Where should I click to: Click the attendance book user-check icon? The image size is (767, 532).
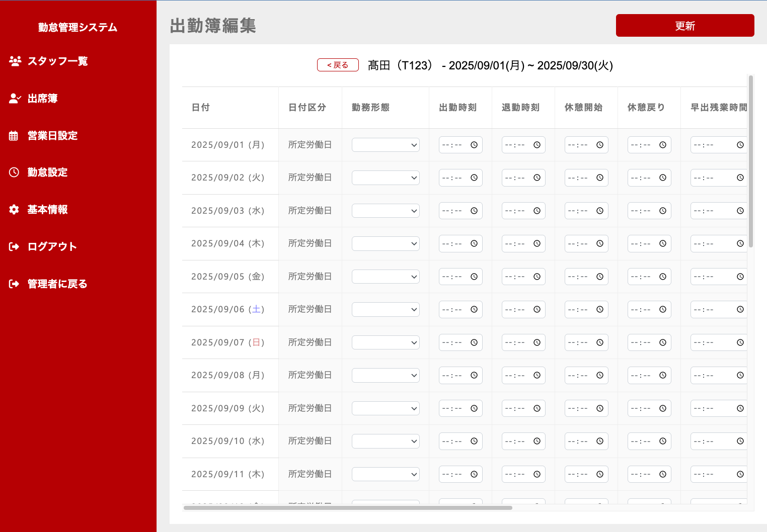(x=15, y=99)
